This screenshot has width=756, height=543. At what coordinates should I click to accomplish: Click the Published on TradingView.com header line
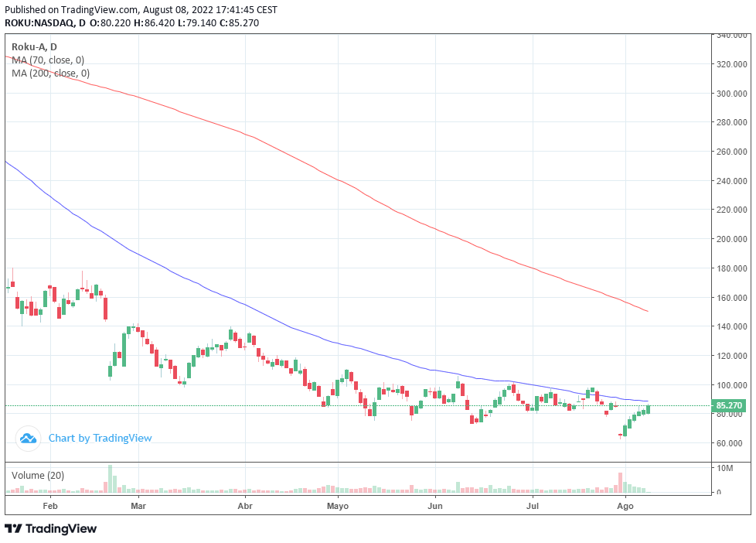click(x=141, y=9)
